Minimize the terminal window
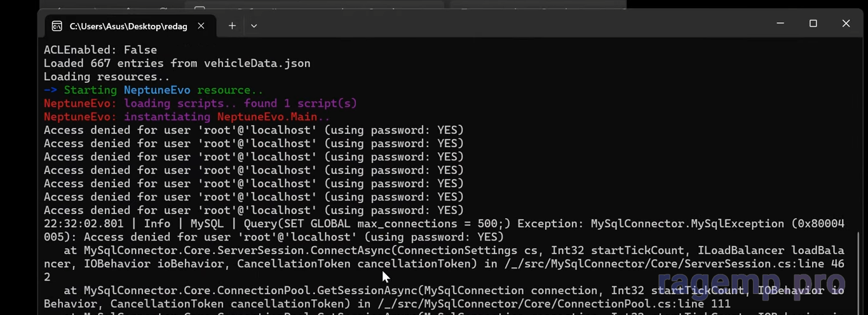Image resolution: width=868 pixels, height=315 pixels. 780,24
